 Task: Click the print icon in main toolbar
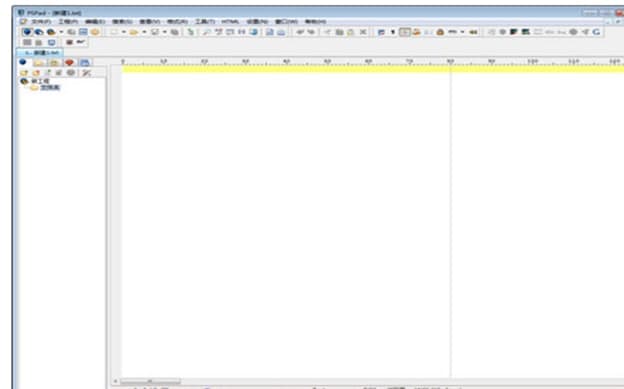(x=281, y=32)
